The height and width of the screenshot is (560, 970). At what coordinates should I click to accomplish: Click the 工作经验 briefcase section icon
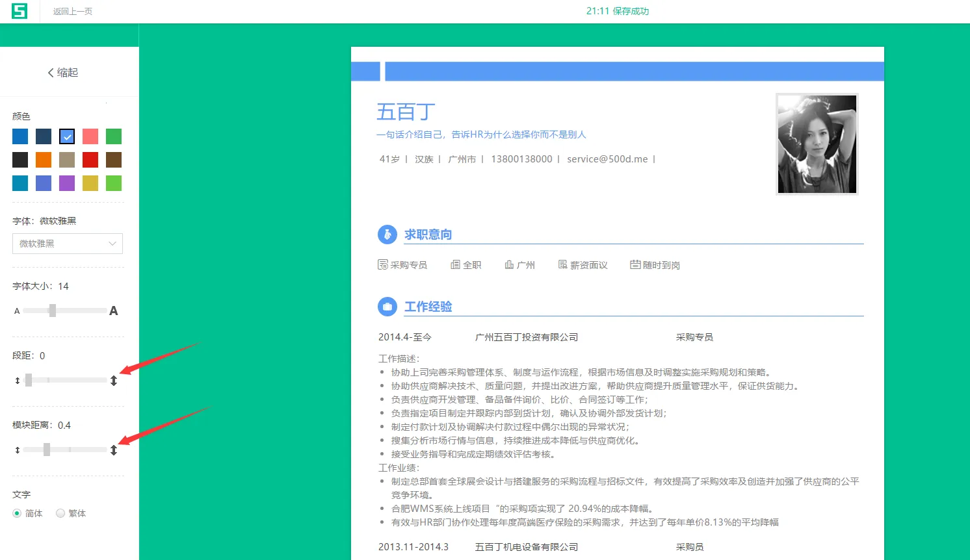(387, 307)
